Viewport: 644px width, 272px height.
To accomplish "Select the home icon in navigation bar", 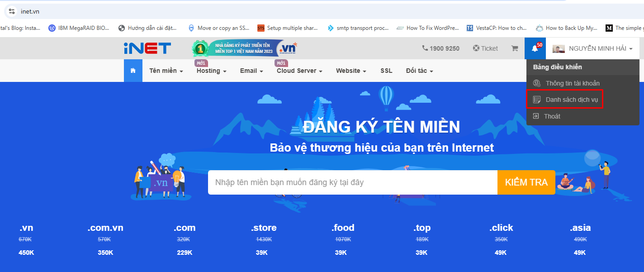I will pyautogui.click(x=133, y=71).
